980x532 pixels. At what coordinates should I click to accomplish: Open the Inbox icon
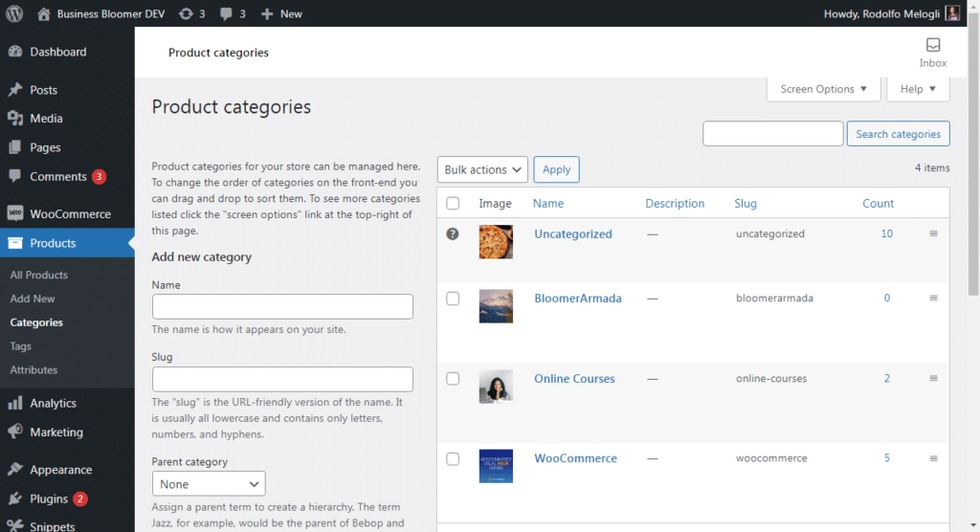932,45
